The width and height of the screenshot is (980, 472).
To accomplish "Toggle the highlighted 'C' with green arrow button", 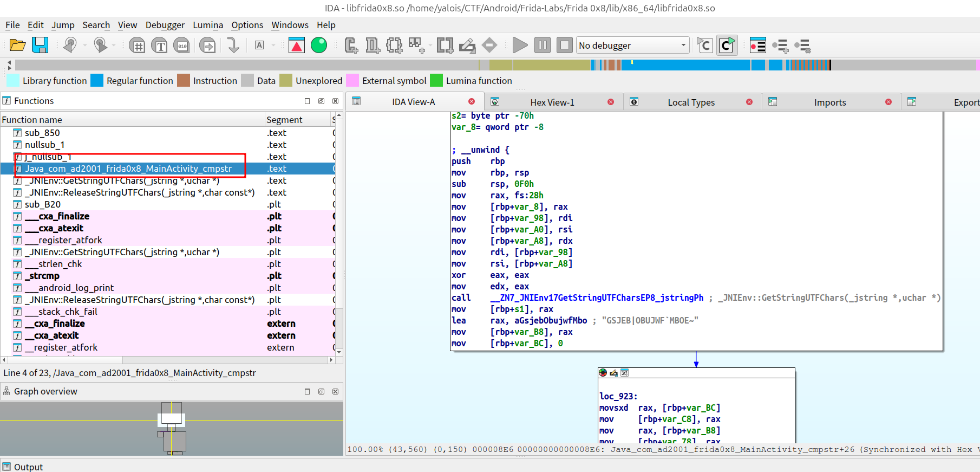I will point(727,46).
